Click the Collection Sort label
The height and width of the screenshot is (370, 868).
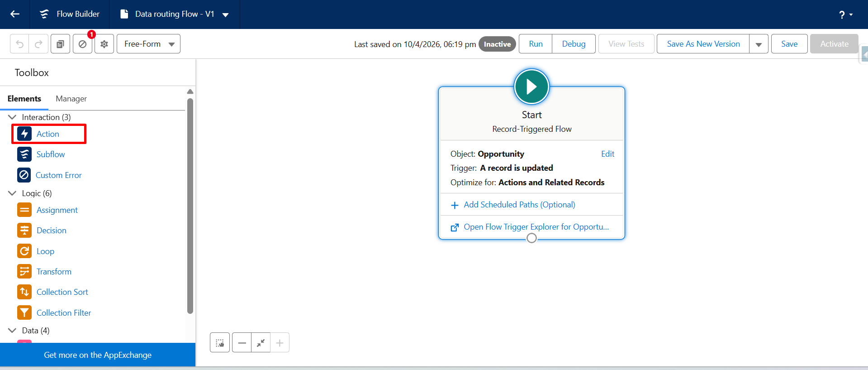pyautogui.click(x=62, y=292)
